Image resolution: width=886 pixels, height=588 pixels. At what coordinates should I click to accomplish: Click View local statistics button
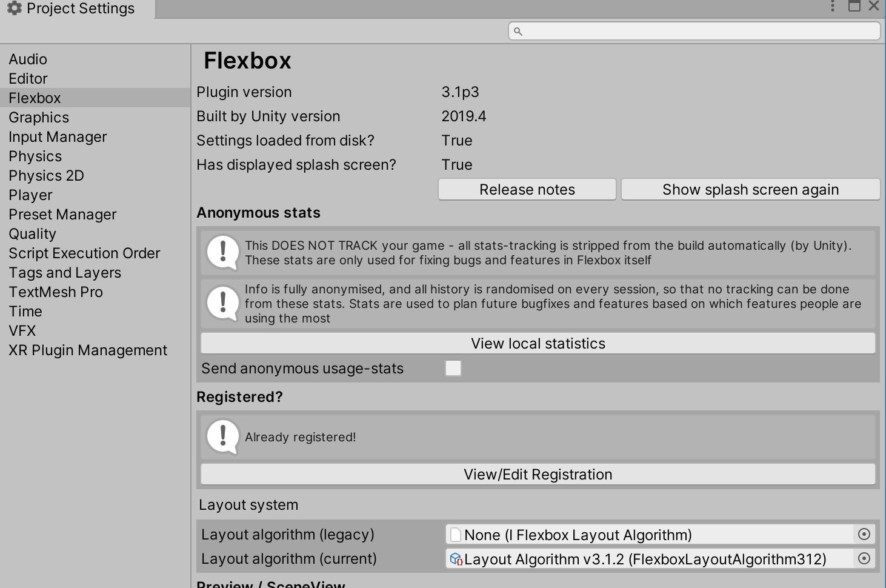tap(538, 343)
